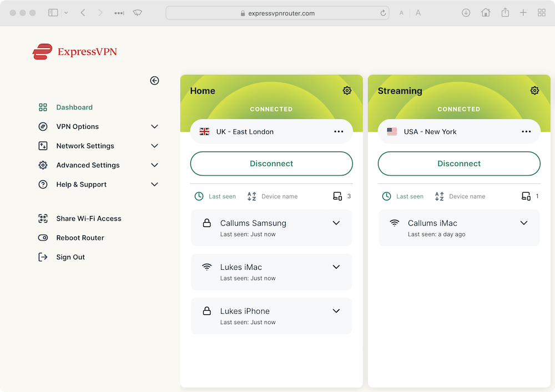Open the USA - New York options menu
The height and width of the screenshot is (392, 555).
click(526, 132)
